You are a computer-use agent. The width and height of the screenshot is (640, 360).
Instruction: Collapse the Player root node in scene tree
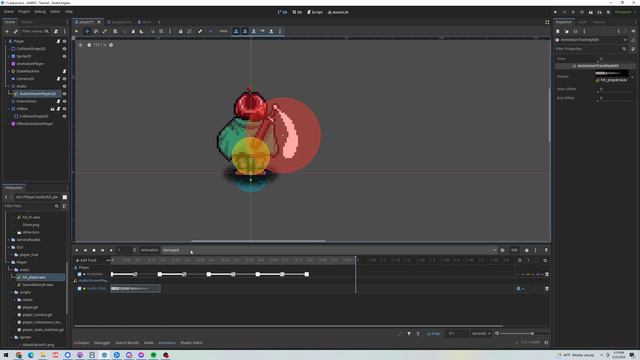click(x=5, y=41)
